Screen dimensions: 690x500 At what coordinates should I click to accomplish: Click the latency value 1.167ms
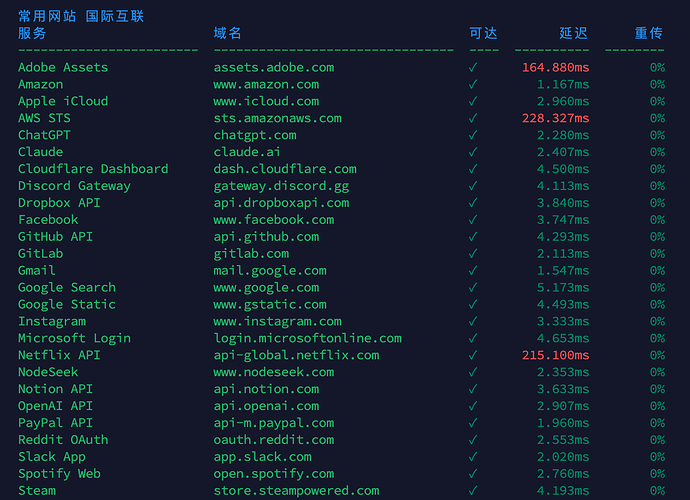pos(563,85)
